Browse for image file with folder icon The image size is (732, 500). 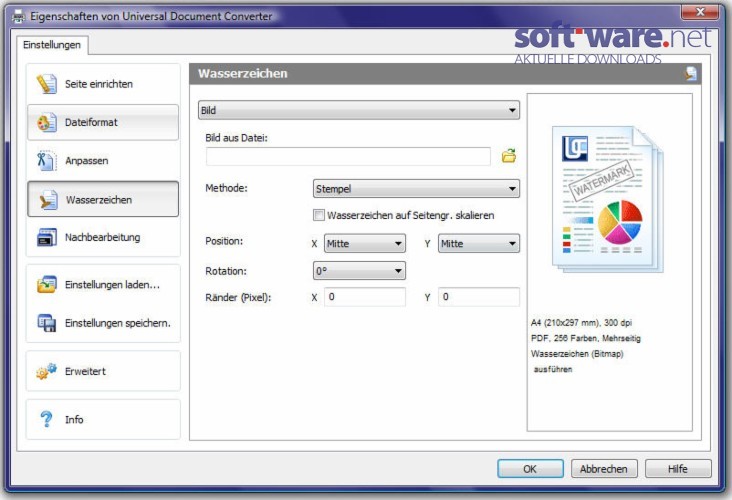(x=509, y=156)
